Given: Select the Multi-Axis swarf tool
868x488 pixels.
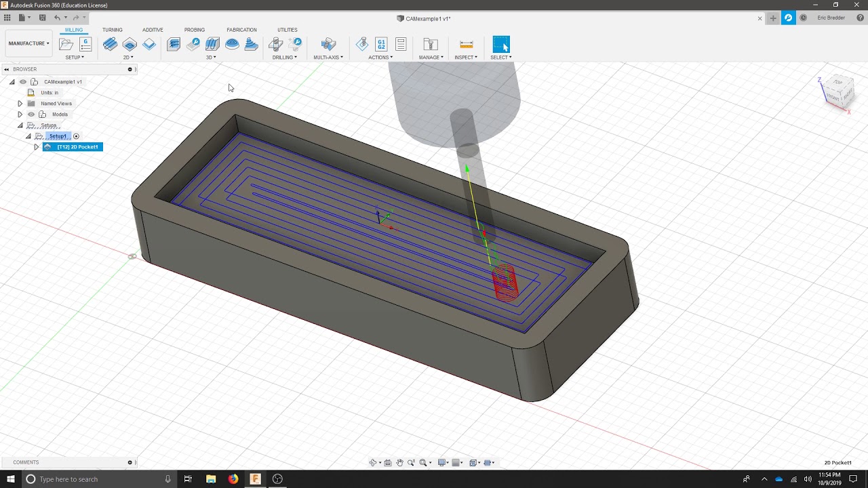Looking at the screenshot, I should (x=328, y=45).
